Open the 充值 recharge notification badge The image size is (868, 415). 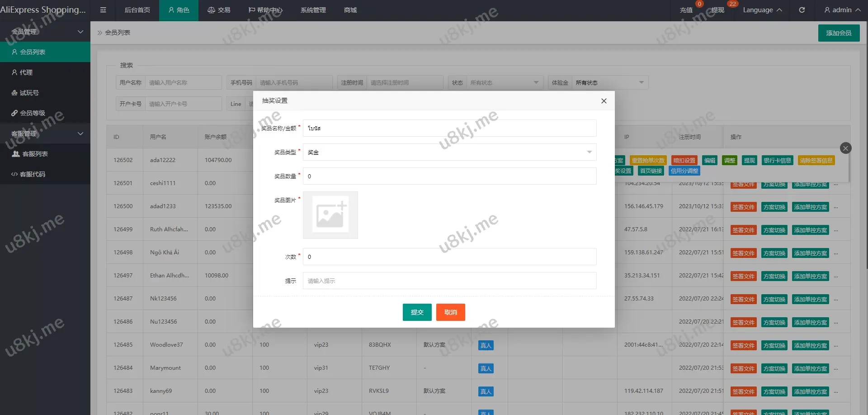click(x=686, y=10)
